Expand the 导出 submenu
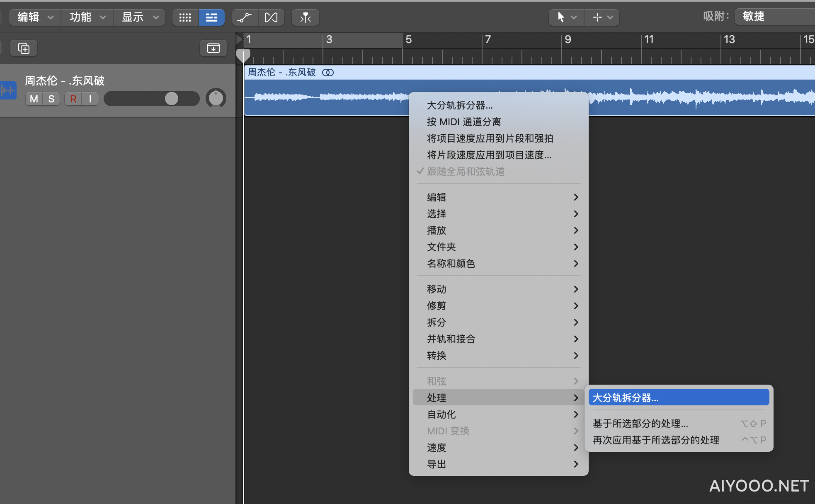The height and width of the screenshot is (504, 815). [499, 464]
